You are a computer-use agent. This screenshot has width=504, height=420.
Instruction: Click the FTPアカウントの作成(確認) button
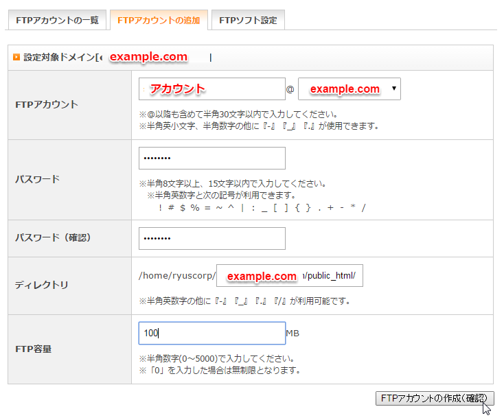click(x=435, y=399)
